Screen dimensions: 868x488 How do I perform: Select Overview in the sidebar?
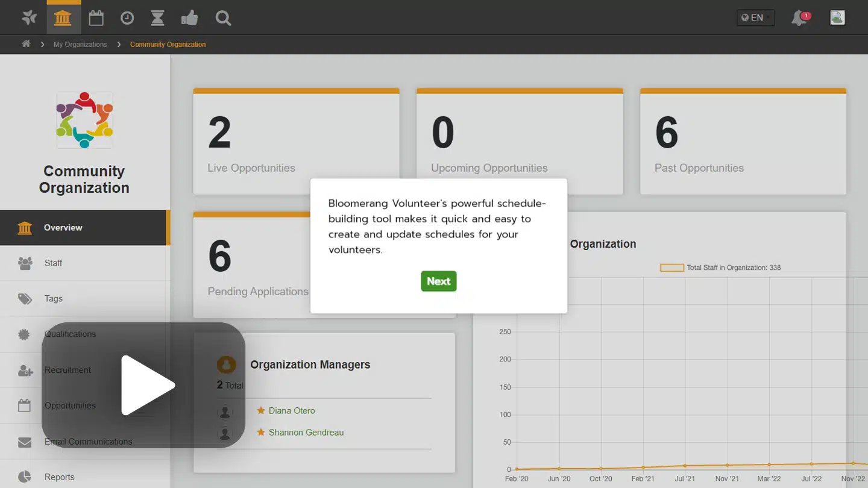(84, 228)
